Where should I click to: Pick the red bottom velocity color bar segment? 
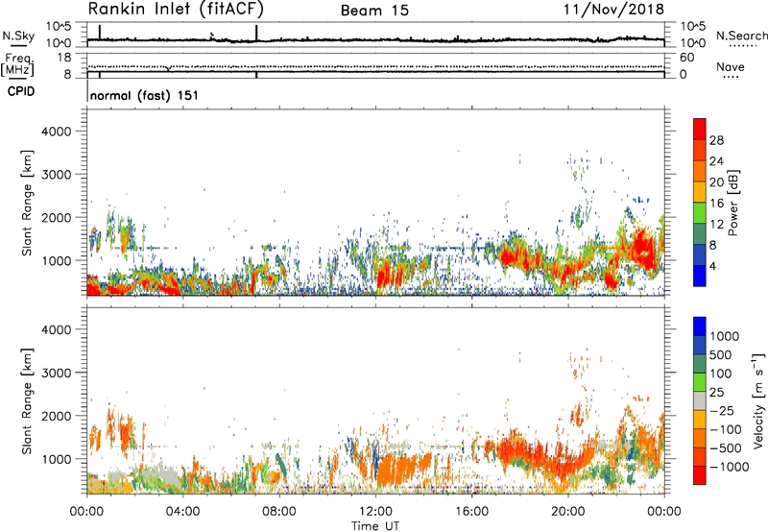point(700,475)
